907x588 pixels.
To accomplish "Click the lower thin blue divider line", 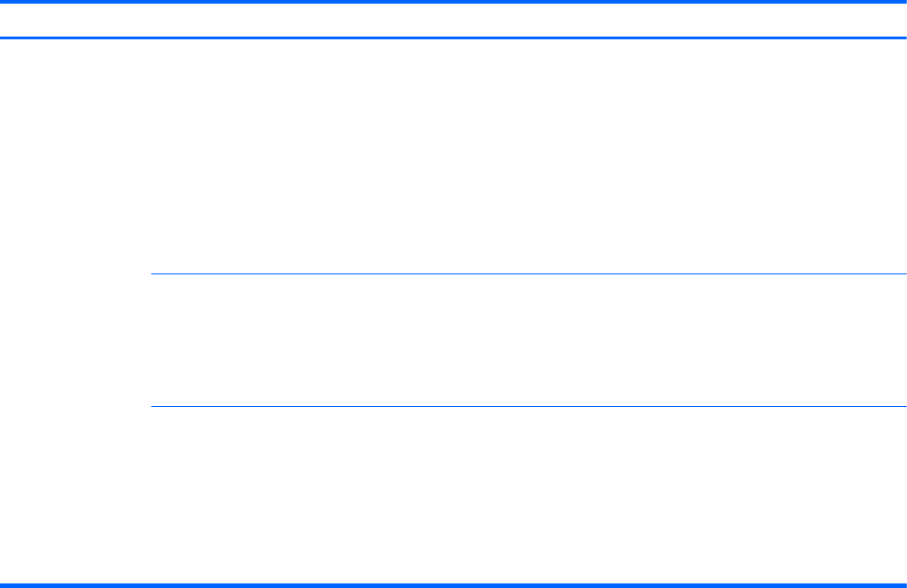I will [x=528, y=407].
